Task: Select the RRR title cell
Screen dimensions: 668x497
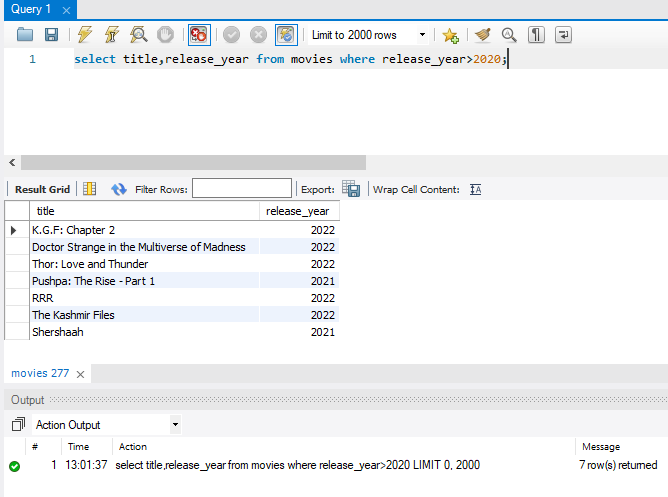Action: [x=144, y=298]
